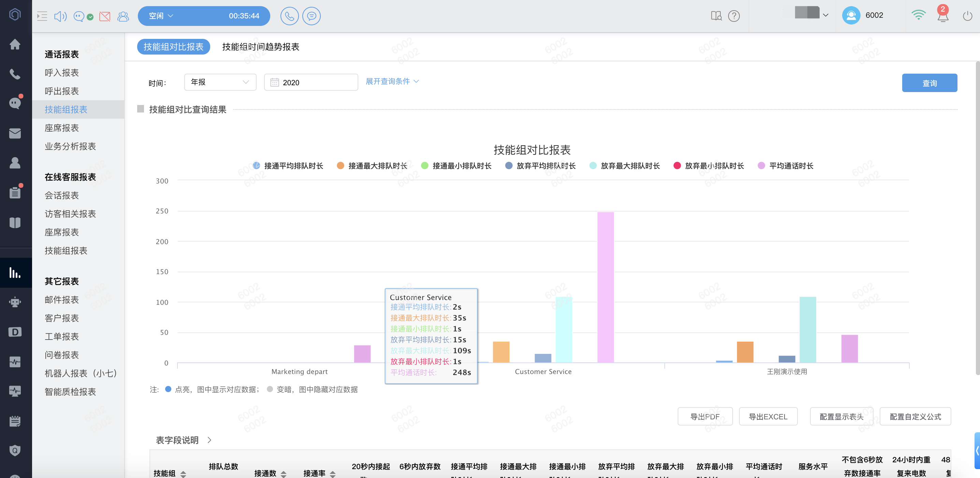
Task: Open the 年报 time period dropdown
Action: [x=220, y=82]
